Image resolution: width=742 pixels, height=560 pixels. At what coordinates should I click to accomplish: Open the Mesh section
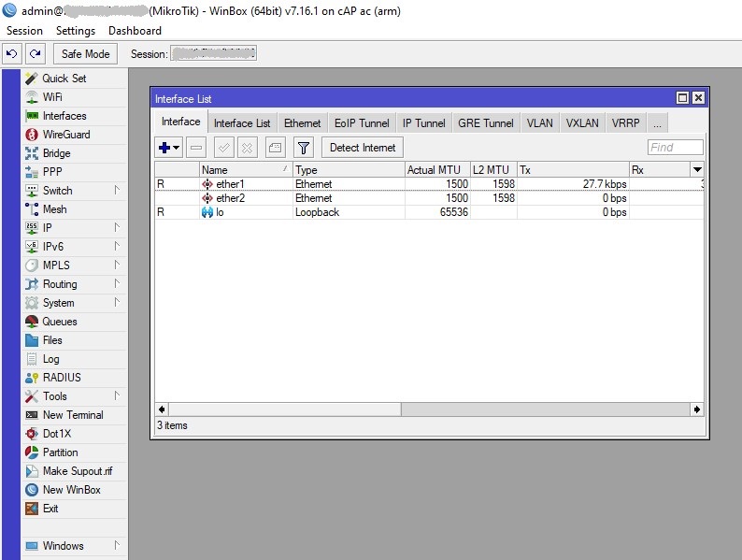[75, 209]
